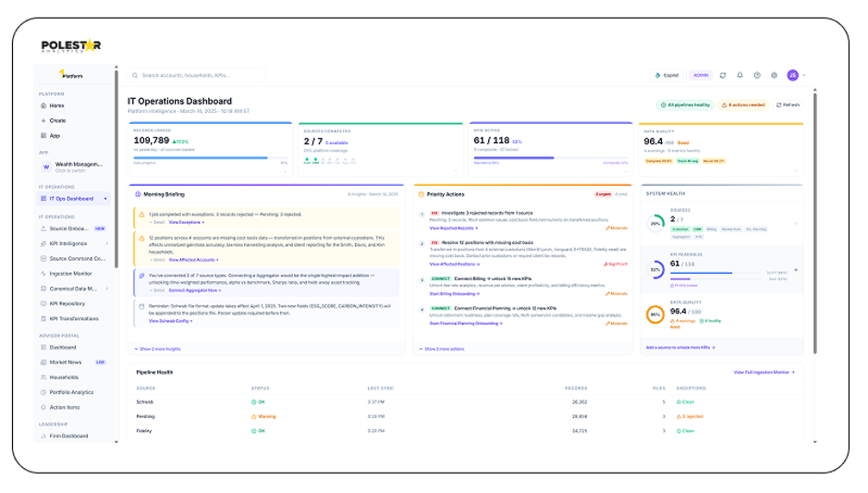Image resolution: width=868 pixels, height=493 pixels.
Task: Expand the Data Quality card chevron
Action: click(796, 170)
